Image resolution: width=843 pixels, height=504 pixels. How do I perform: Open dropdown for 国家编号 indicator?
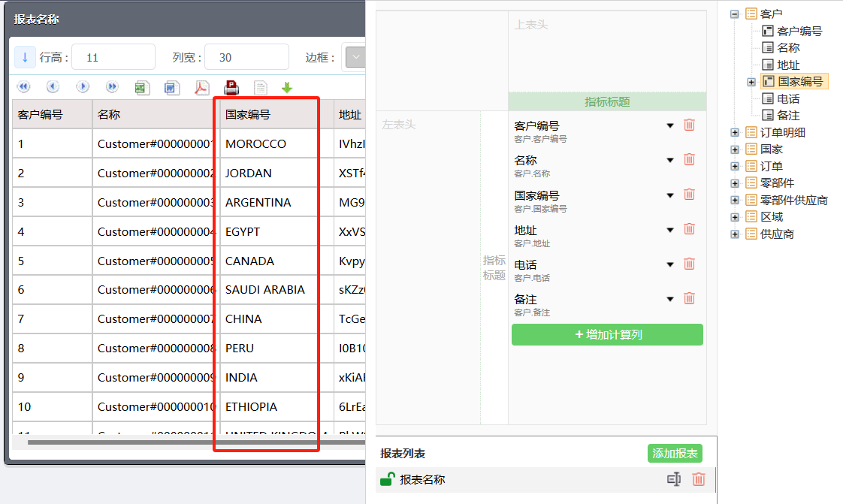pyautogui.click(x=670, y=195)
